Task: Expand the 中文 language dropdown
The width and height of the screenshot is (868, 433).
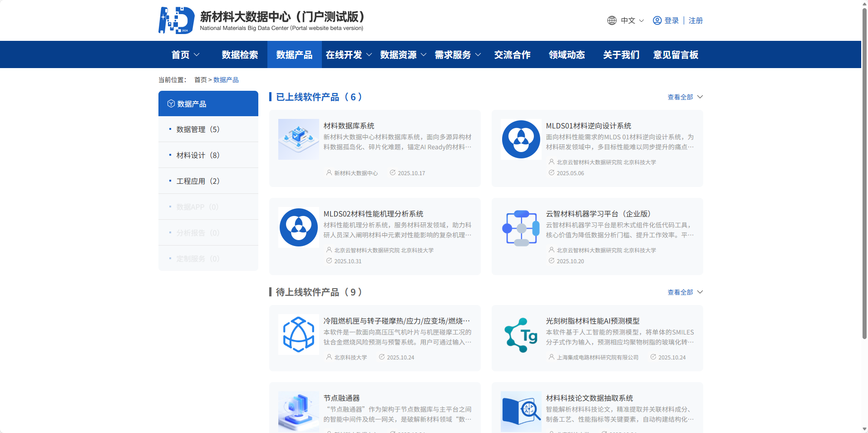Action: point(632,20)
